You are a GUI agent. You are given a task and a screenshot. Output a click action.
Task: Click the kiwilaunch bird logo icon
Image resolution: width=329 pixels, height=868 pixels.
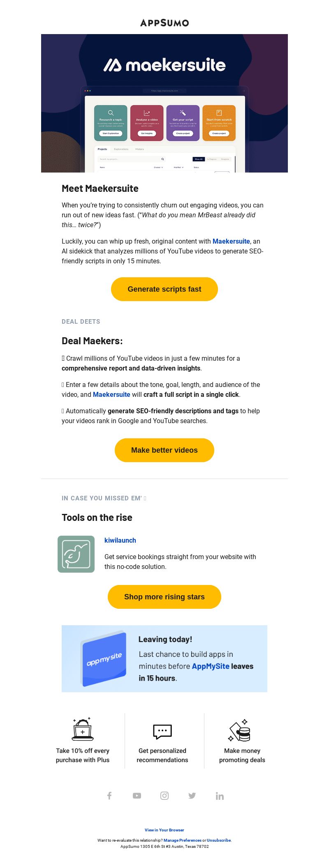[76, 554]
